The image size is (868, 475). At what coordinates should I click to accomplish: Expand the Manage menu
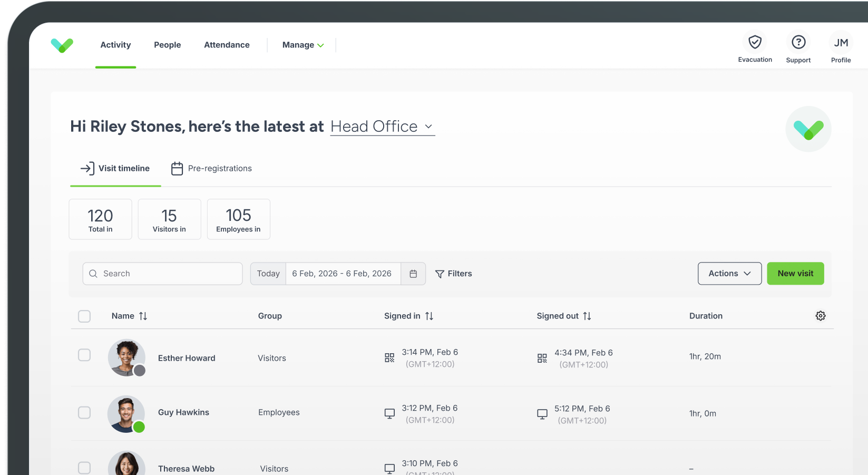(303, 45)
